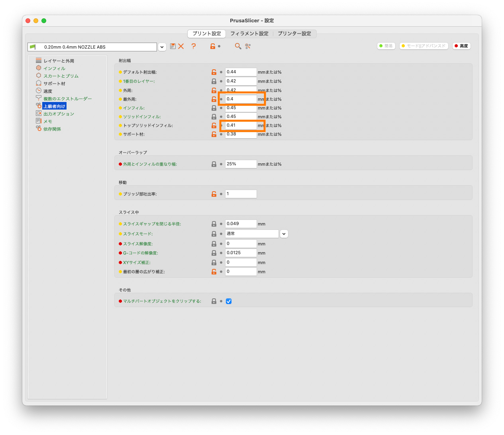
Task: Click the green flag icon in preset selector
Action: click(33, 47)
